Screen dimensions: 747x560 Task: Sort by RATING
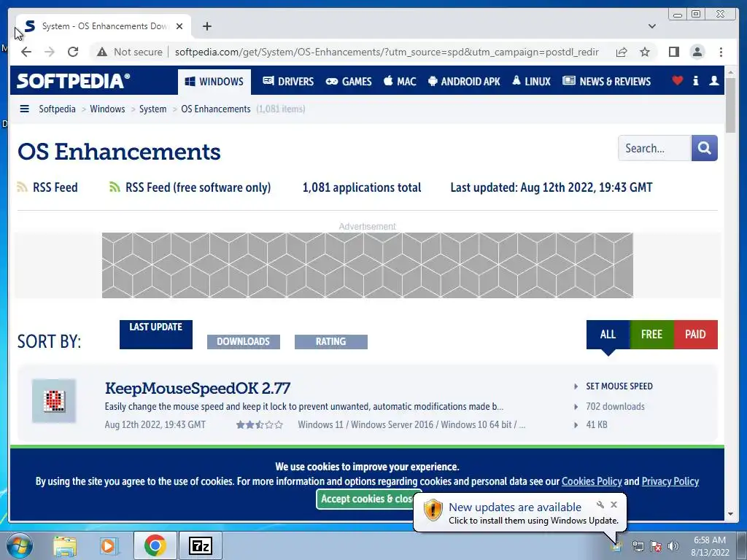pos(330,341)
